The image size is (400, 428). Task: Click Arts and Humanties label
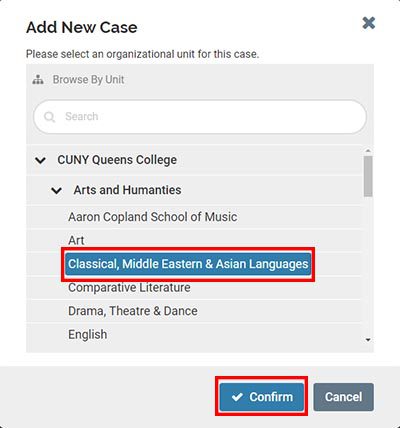pyautogui.click(x=127, y=190)
